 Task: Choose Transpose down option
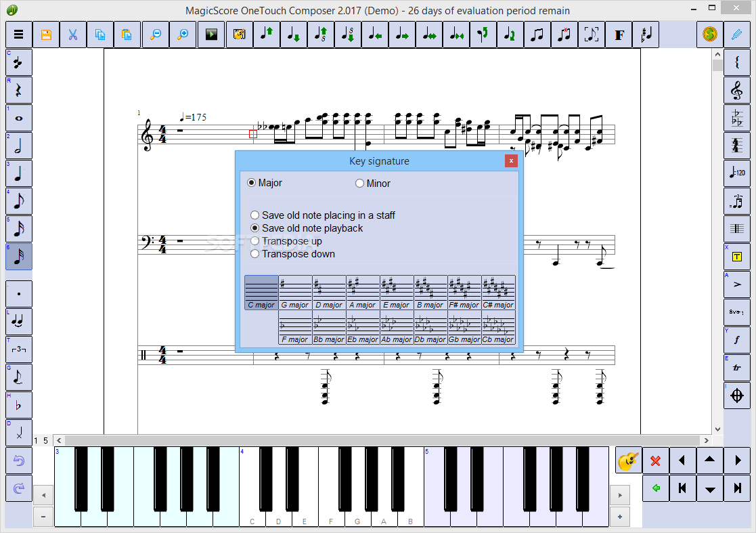point(292,254)
